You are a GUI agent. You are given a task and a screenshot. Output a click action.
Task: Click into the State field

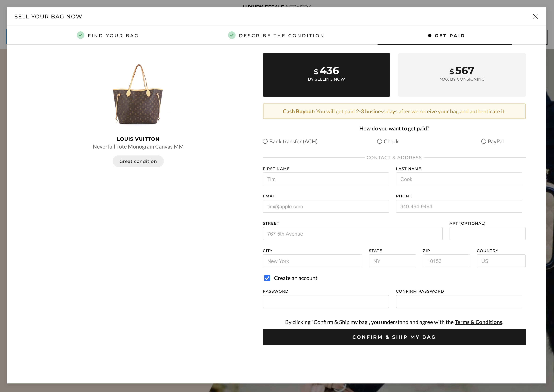[392, 261]
